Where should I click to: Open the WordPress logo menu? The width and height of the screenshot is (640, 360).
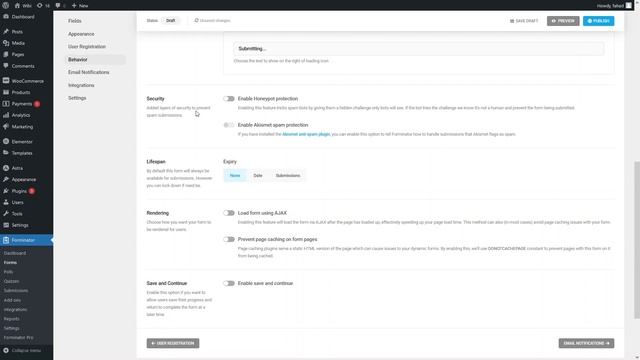pos(6,5)
